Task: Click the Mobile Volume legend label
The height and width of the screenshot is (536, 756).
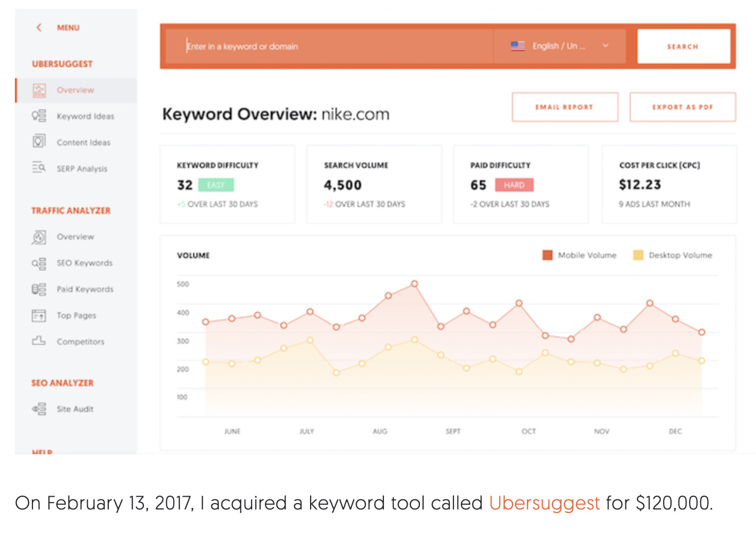Action: click(x=587, y=255)
